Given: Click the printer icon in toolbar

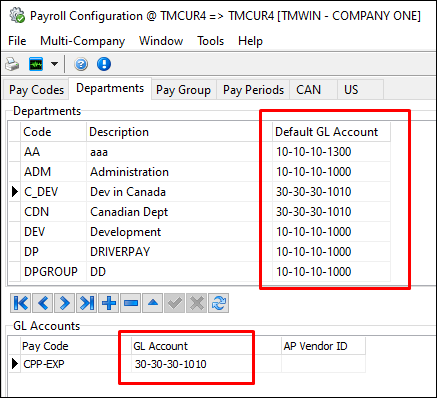Looking at the screenshot, I should coord(12,64).
